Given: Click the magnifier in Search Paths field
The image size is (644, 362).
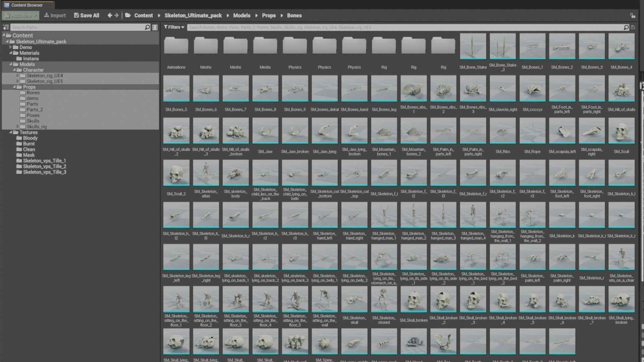Looking at the screenshot, I should tap(147, 27).
